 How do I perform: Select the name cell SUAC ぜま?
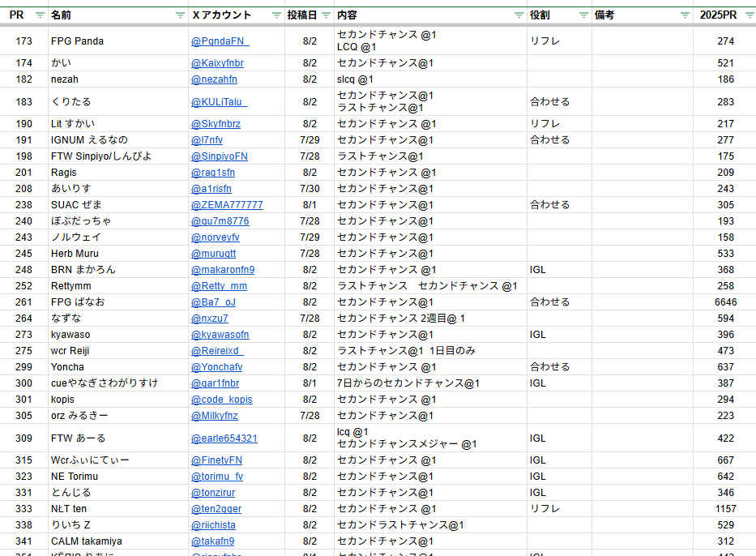tap(118, 205)
